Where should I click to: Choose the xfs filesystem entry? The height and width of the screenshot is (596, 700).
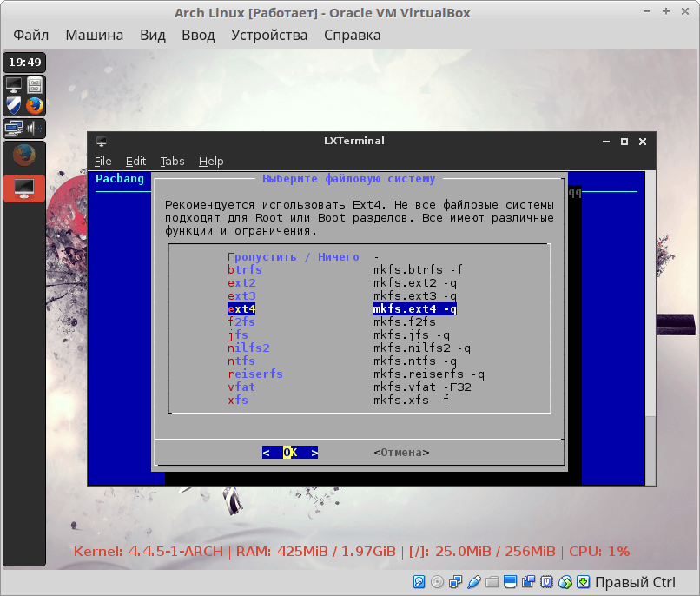[x=238, y=400]
